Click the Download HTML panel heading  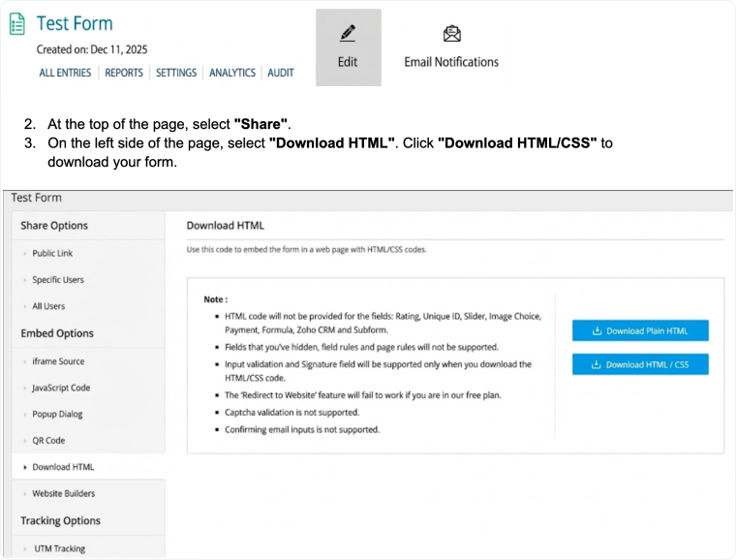(x=226, y=226)
